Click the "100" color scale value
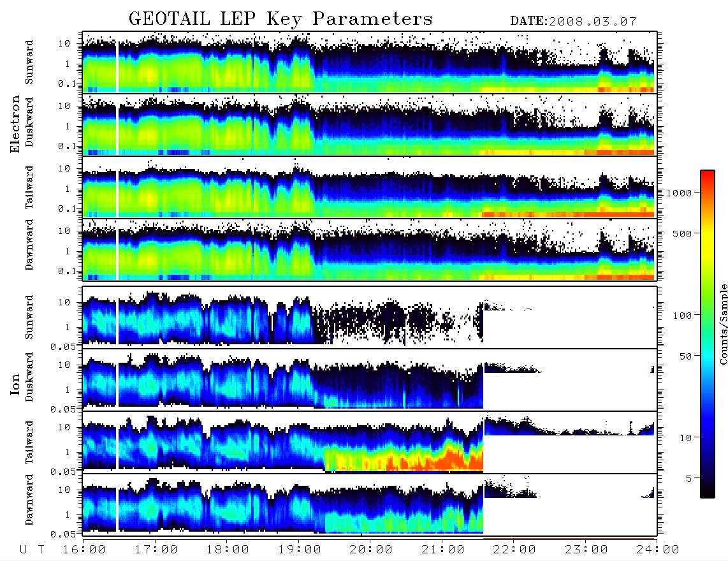Image resolution: width=728 pixels, height=561 pixels. click(x=683, y=316)
